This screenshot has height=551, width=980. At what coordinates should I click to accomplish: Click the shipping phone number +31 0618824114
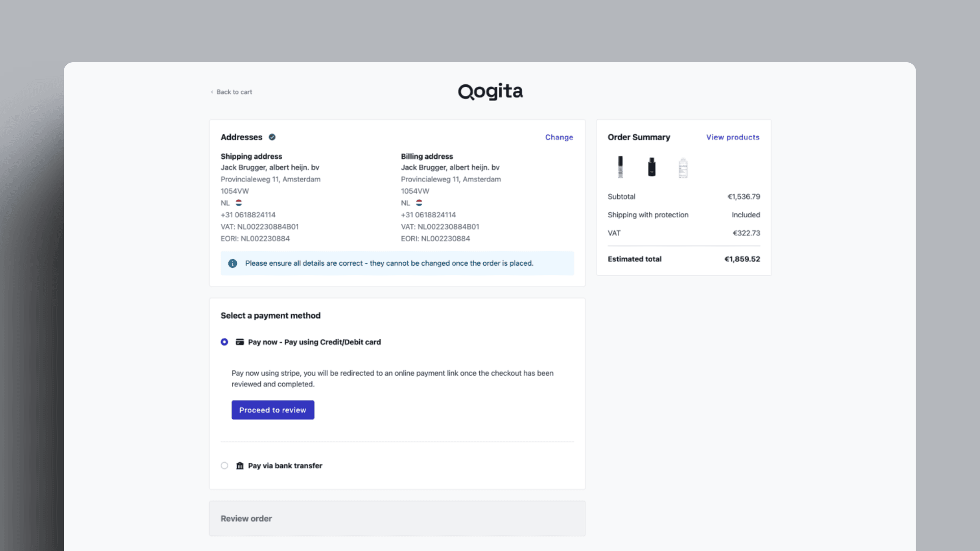(x=248, y=215)
